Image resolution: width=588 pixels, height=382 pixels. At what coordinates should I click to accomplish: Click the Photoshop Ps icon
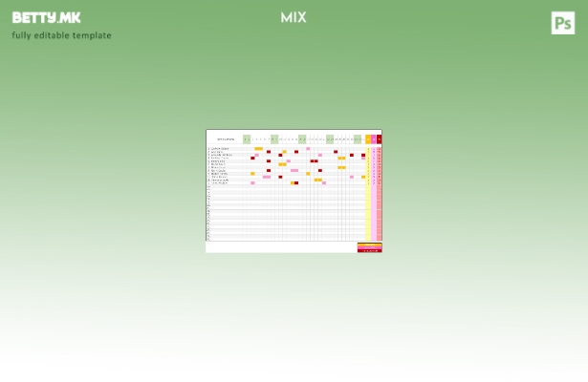point(562,23)
